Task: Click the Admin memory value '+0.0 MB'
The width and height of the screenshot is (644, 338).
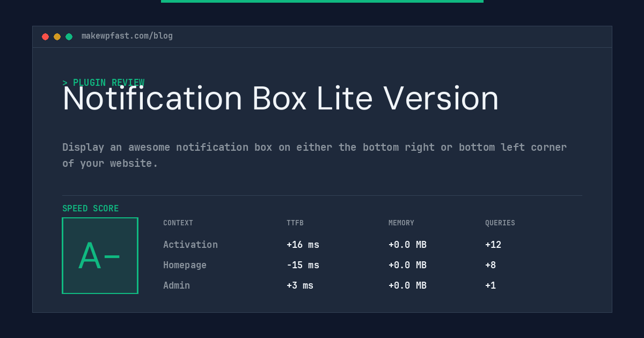Action: [407, 285]
